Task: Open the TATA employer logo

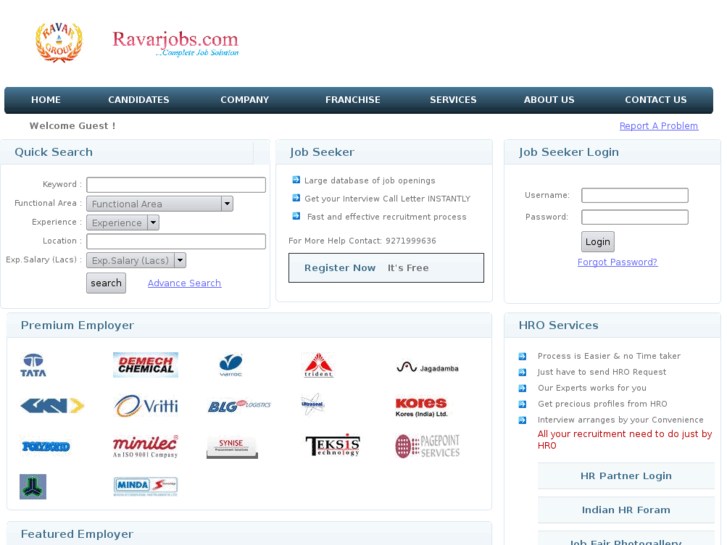Action: point(33,365)
